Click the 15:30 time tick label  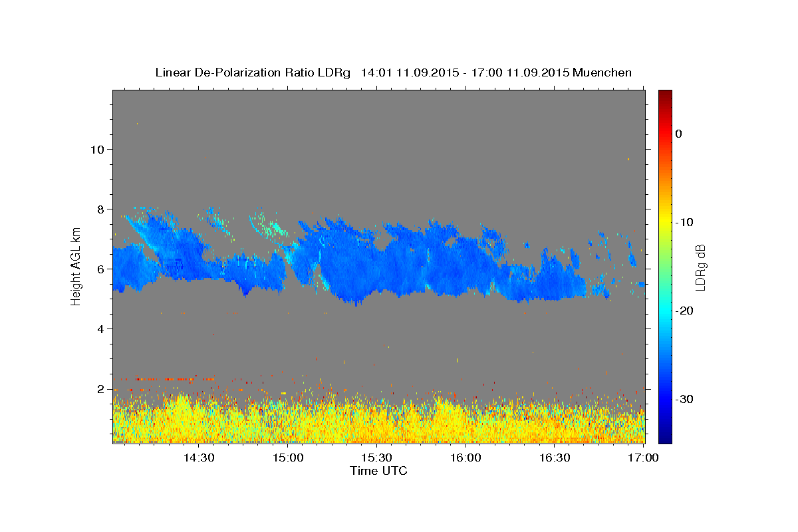tap(377, 458)
